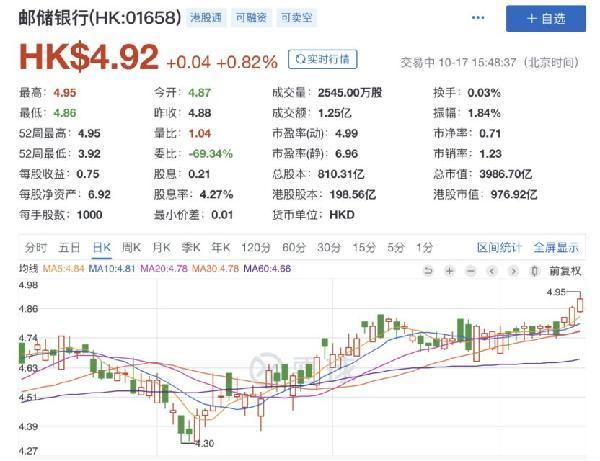Image resolution: width=600 pixels, height=461 pixels.
Task: Click the 均线 label
Action: [x=29, y=269]
